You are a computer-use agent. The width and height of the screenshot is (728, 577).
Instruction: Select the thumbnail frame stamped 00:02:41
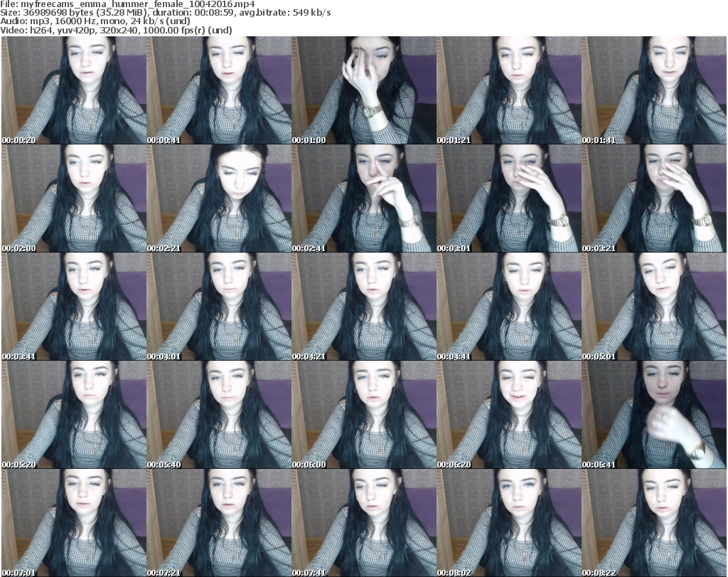[364, 198]
